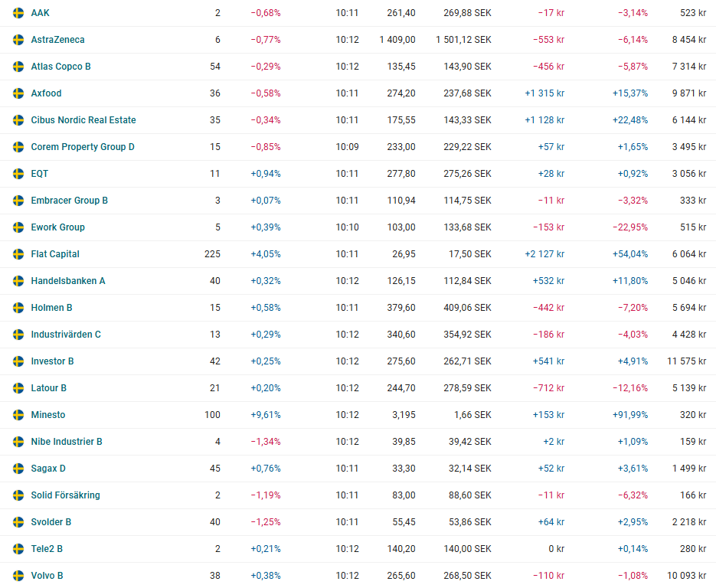Image resolution: width=716 pixels, height=588 pixels.
Task: Click the Latour B stock name
Action: [x=48, y=388]
